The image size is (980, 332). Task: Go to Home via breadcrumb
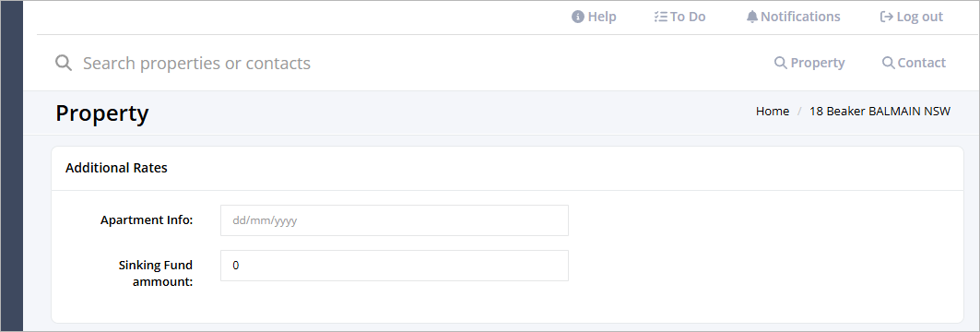[x=773, y=112]
